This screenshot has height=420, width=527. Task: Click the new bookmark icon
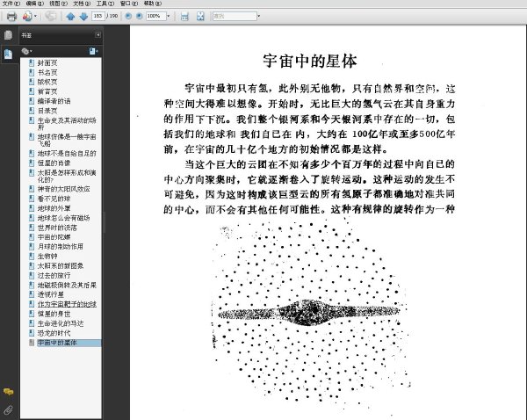[93, 51]
